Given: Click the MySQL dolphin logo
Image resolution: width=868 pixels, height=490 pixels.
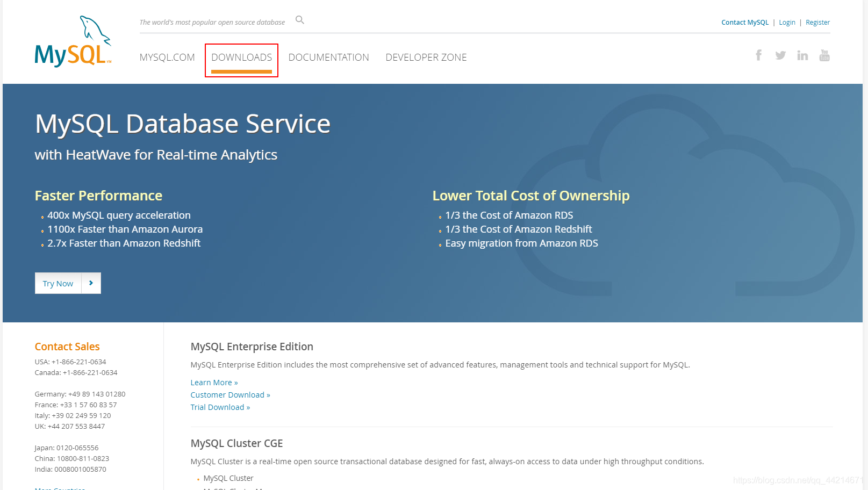Looking at the screenshot, I should pyautogui.click(x=73, y=41).
